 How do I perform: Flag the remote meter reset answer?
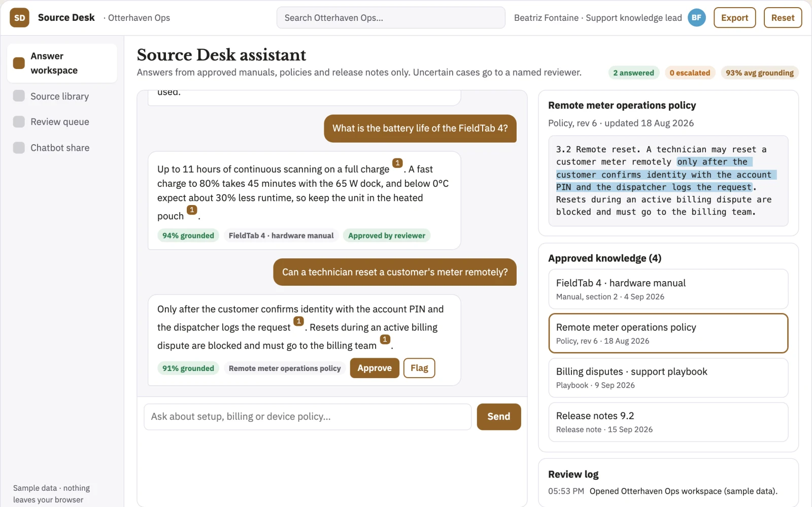pyautogui.click(x=419, y=368)
